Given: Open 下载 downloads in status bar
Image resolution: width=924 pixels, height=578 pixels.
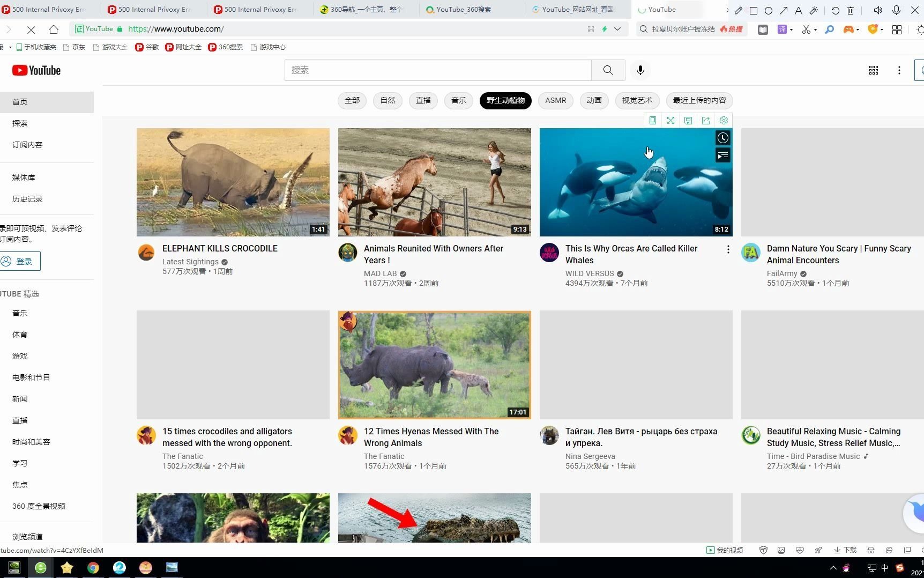Looking at the screenshot, I should (x=845, y=550).
